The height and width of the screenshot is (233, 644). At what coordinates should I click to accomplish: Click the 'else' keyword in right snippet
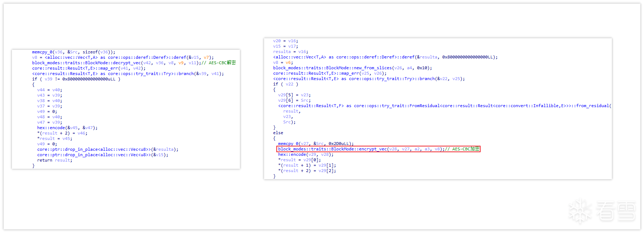coord(278,133)
